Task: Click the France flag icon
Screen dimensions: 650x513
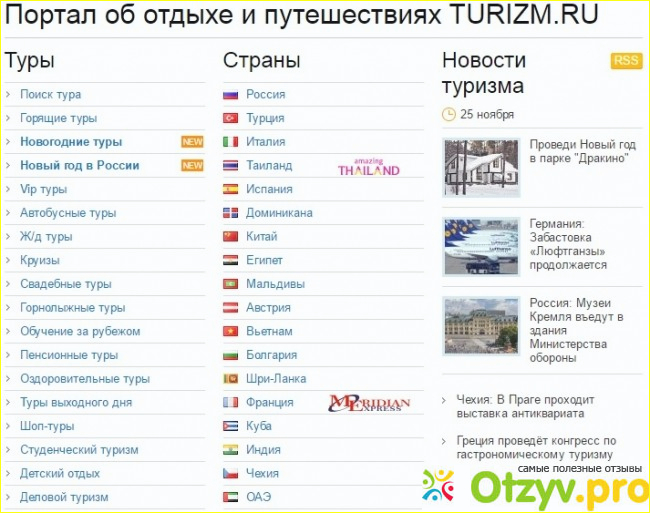Action: click(x=230, y=402)
